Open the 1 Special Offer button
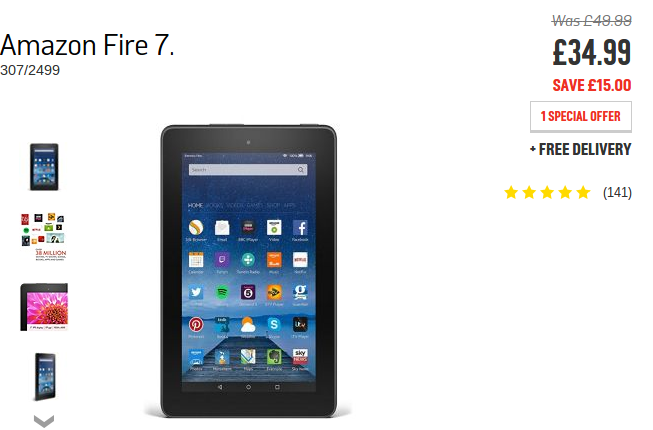The height and width of the screenshot is (430, 653). [x=581, y=117]
